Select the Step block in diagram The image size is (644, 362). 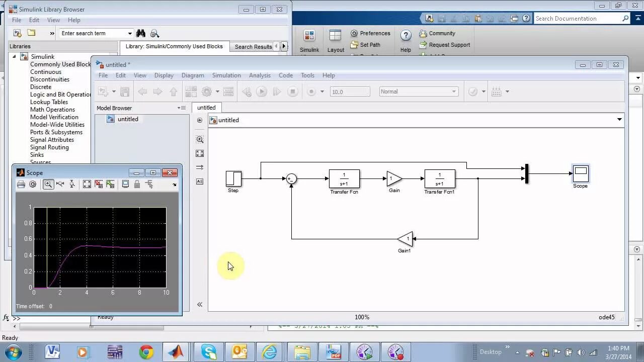click(x=233, y=178)
